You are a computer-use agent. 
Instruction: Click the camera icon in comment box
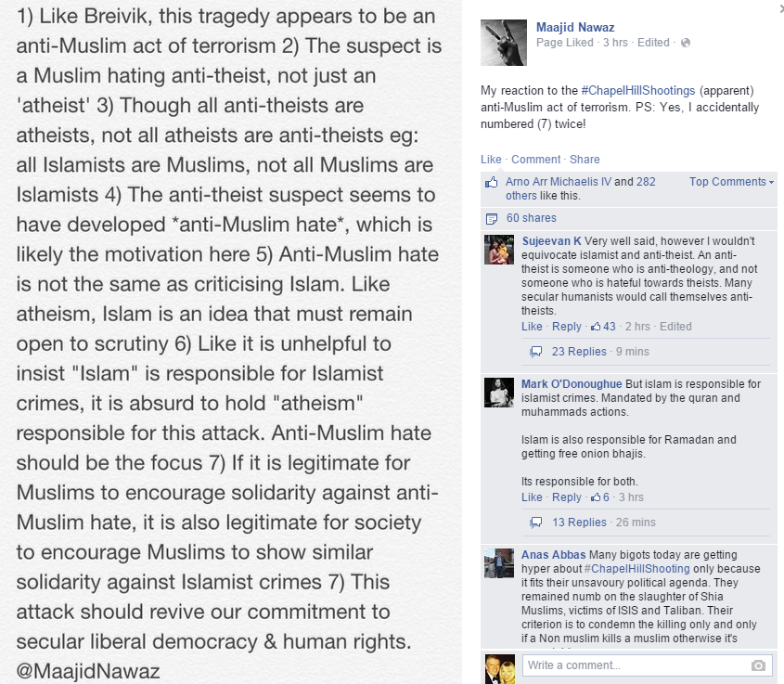pyautogui.click(x=758, y=665)
